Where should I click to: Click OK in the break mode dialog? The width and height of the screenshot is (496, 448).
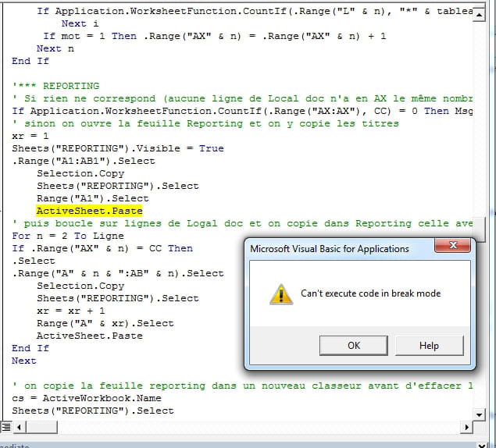(x=353, y=346)
